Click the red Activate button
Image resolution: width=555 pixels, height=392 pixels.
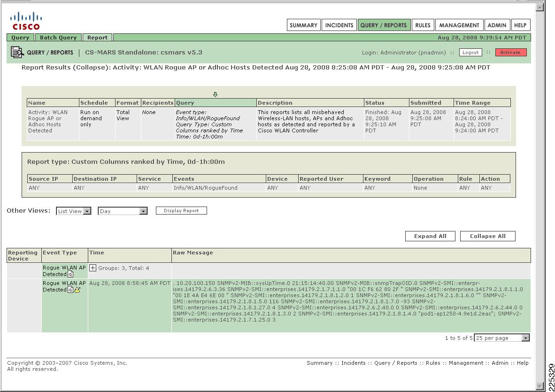click(x=510, y=53)
